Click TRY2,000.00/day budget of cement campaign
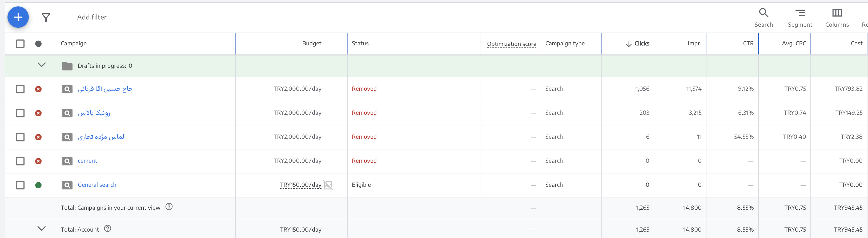Image resolution: width=868 pixels, height=238 pixels. 297,161
